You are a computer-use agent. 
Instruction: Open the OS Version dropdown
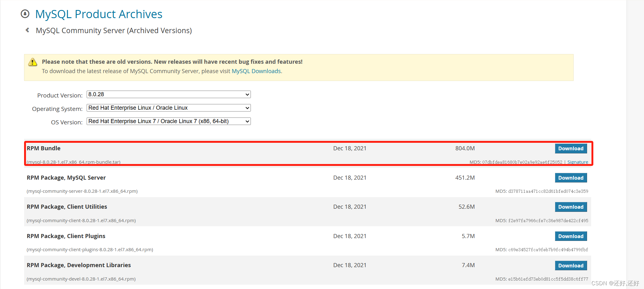coord(169,121)
